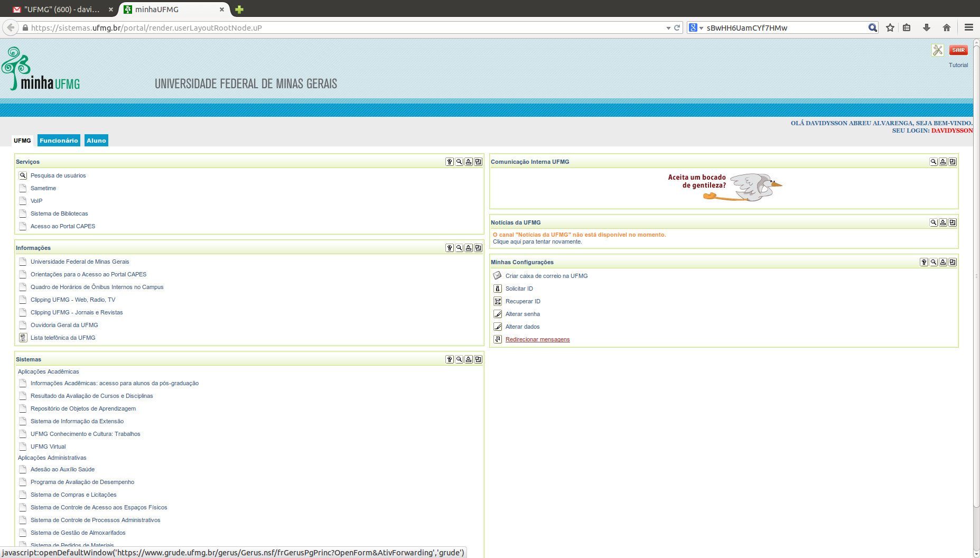
Task: Click the print icon in Sistemas panel header
Action: point(469,359)
